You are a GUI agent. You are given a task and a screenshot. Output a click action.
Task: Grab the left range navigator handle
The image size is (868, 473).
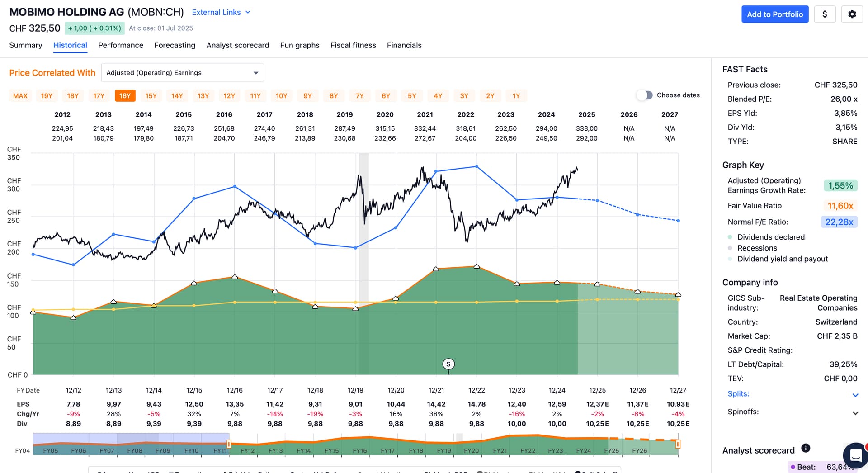pyautogui.click(x=229, y=445)
